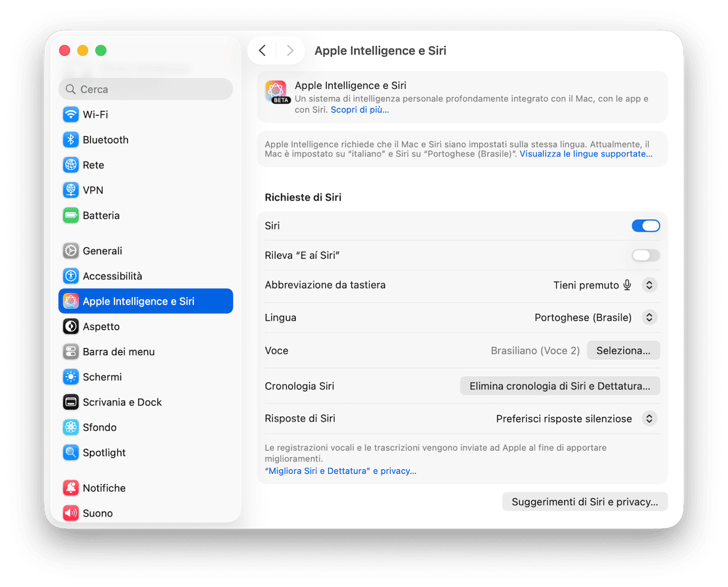Click the VPN sidebar icon
Image resolution: width=728 pixels, height=587 pixels.
71,190
